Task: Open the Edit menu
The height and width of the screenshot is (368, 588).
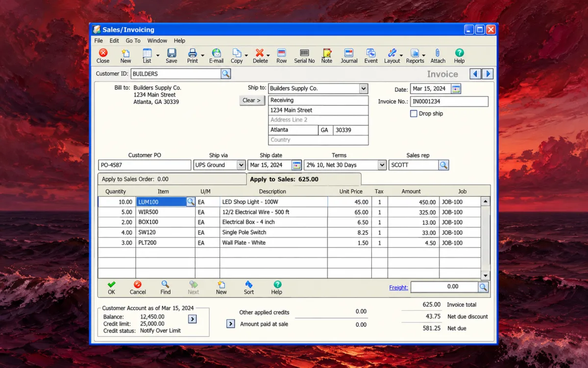Action: (x=114, y=41)
